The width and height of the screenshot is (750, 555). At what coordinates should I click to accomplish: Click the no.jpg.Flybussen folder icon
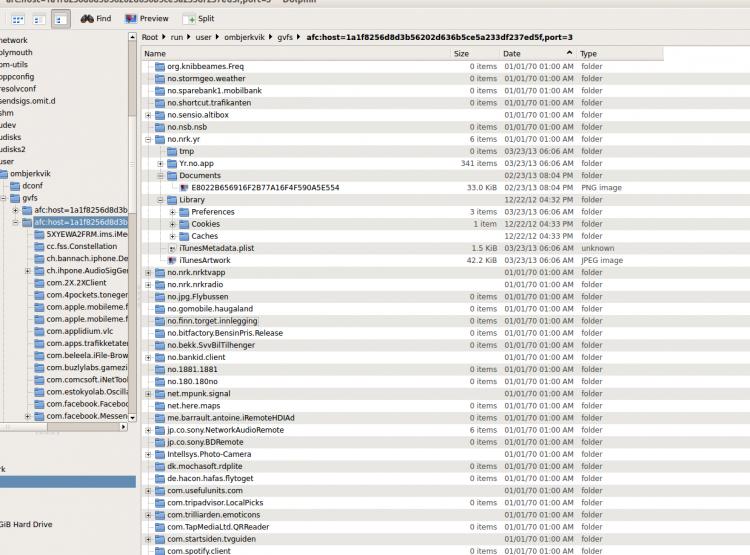(x=160, y=297)
